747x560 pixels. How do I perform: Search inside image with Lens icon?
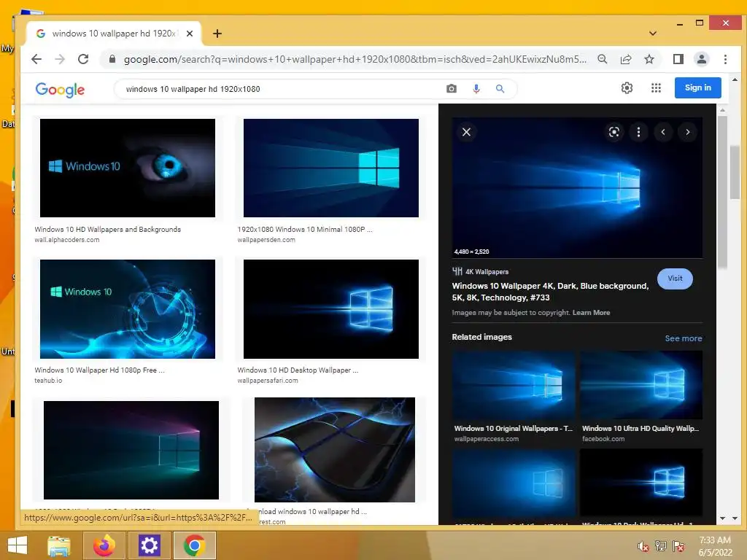(614, 132)
